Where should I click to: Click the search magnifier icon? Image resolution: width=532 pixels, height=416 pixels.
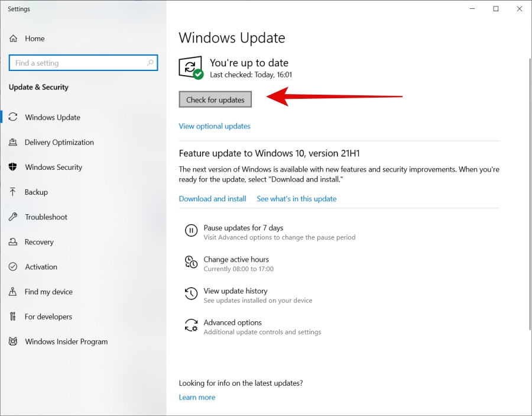150,63
